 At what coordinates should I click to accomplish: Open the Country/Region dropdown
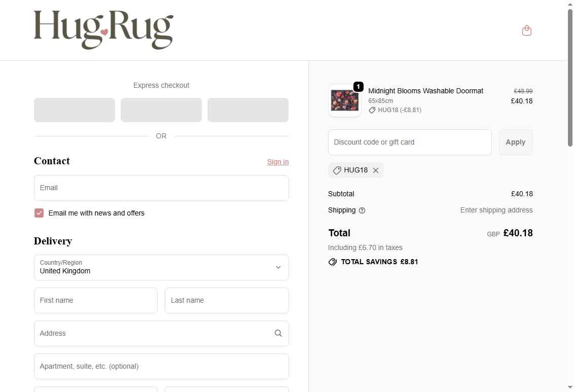coord(161,268)
